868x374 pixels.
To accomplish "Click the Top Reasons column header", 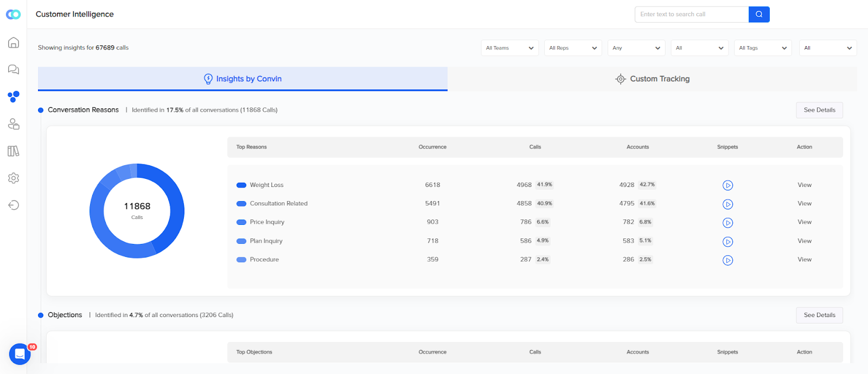I will pyautogui.click(x=251, y=147).
